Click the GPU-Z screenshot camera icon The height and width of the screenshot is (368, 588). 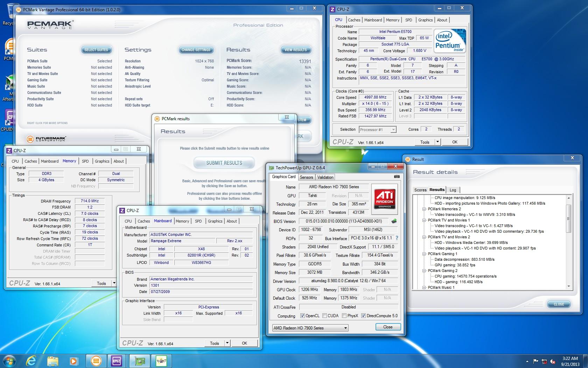pos(397,177)
